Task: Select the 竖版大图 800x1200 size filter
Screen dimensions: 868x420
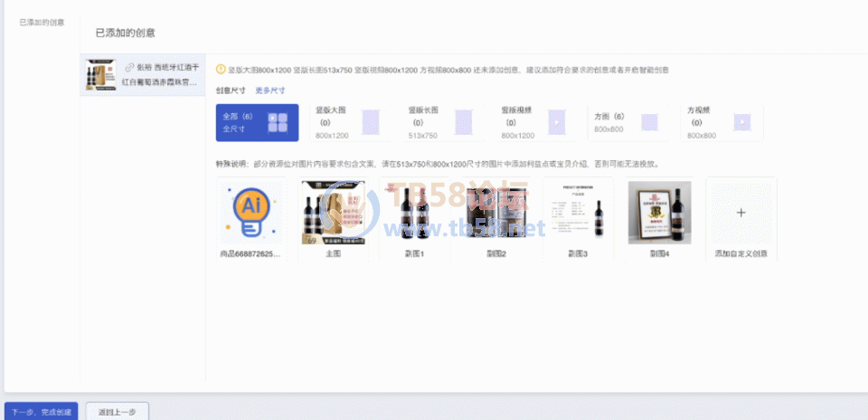Action: pos(348,123)
